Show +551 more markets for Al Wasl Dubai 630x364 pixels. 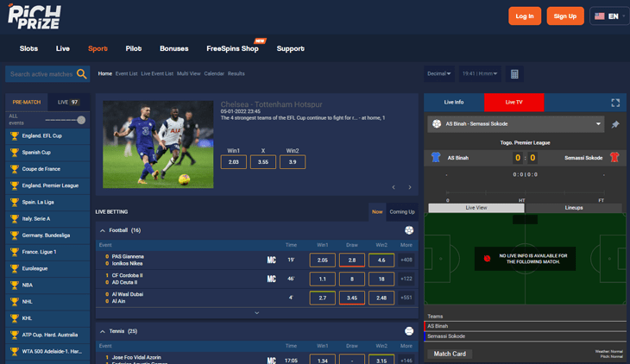point(406,298)
